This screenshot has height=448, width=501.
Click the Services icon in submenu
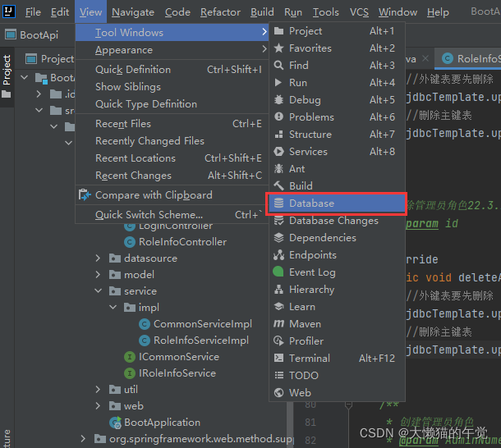pos(278,151)
